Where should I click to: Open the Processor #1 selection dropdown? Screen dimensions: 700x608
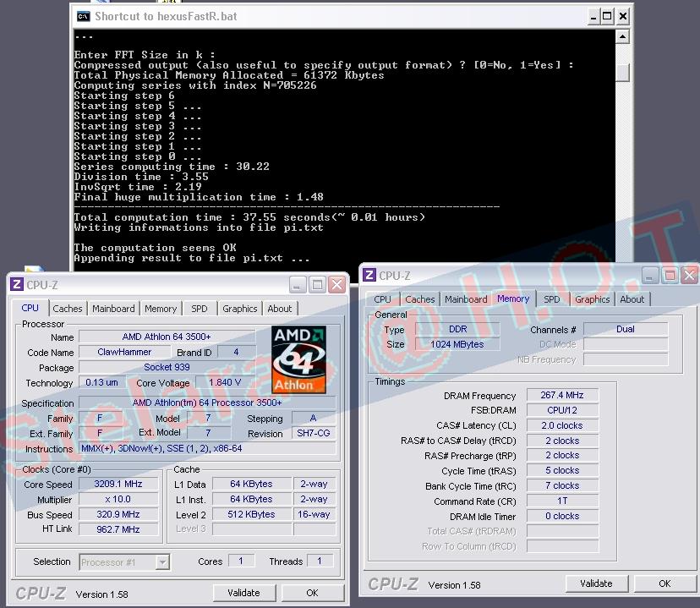click(x=124, y=562)
